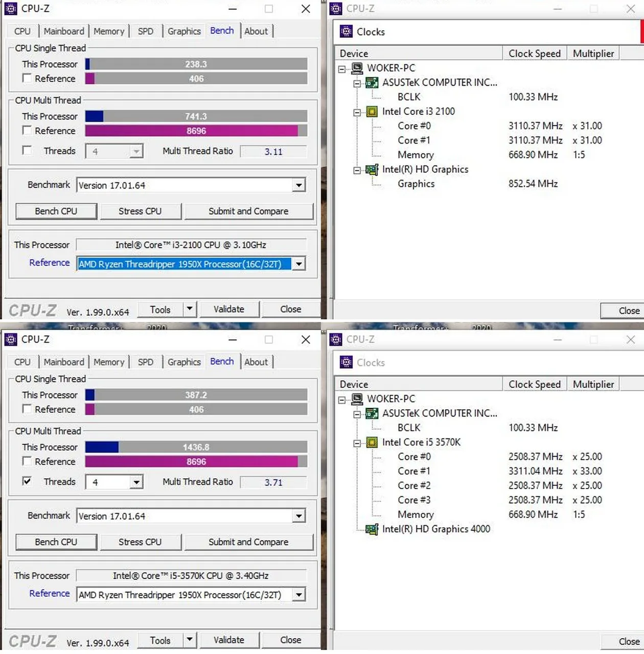Enable Single Thread Reference checkbox in i3-2100 window
644x654 pixels.
coord(27,78)
